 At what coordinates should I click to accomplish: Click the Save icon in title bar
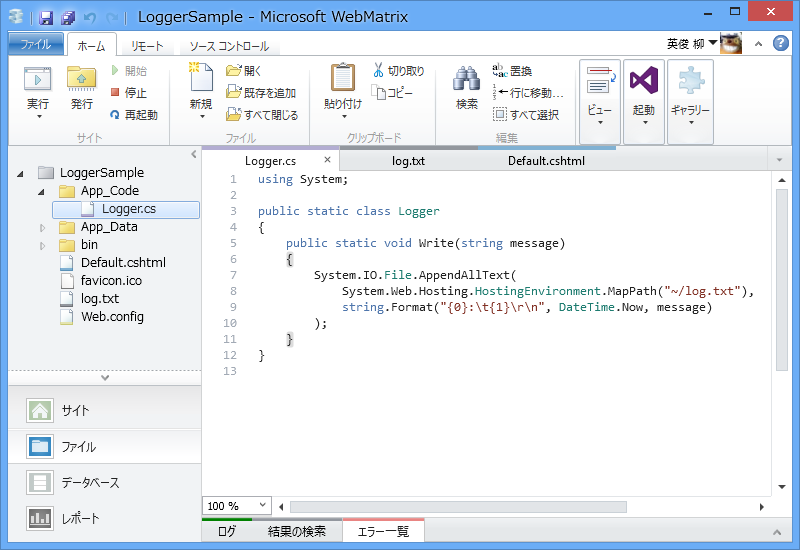(x=46, y=18)
